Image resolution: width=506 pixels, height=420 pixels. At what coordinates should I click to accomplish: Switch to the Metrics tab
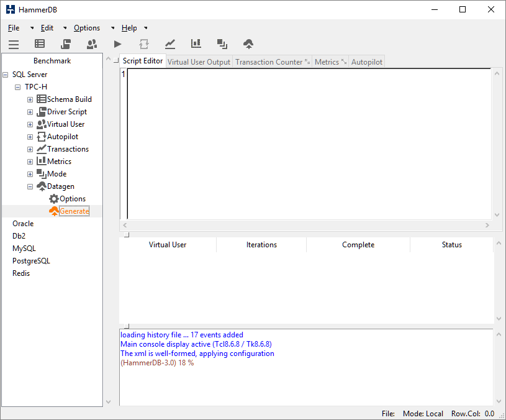[330, 62]
